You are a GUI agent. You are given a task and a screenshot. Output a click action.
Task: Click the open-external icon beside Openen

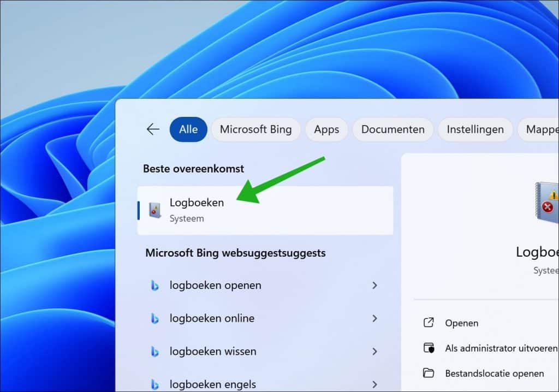pos(429,323)
